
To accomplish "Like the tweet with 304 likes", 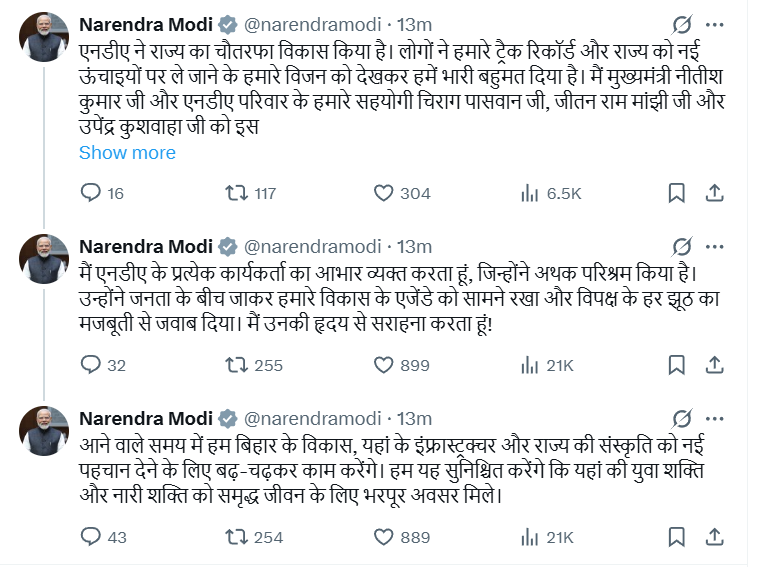I will coord(384,193).
